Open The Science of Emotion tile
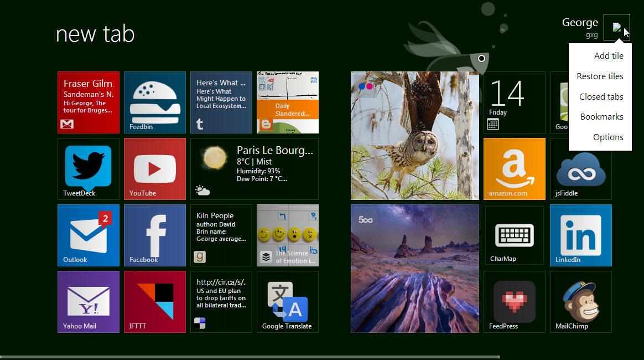The width and height of the screenshot is (644, 360). [288, 235]
